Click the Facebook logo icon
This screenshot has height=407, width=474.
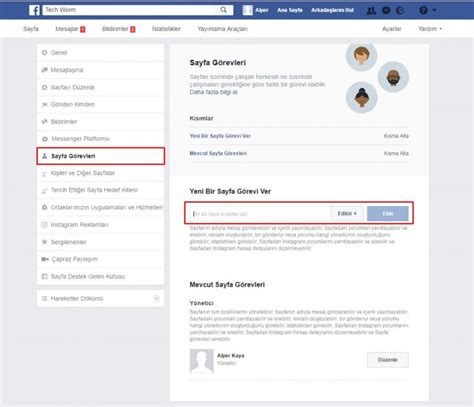tap(34, 10)
